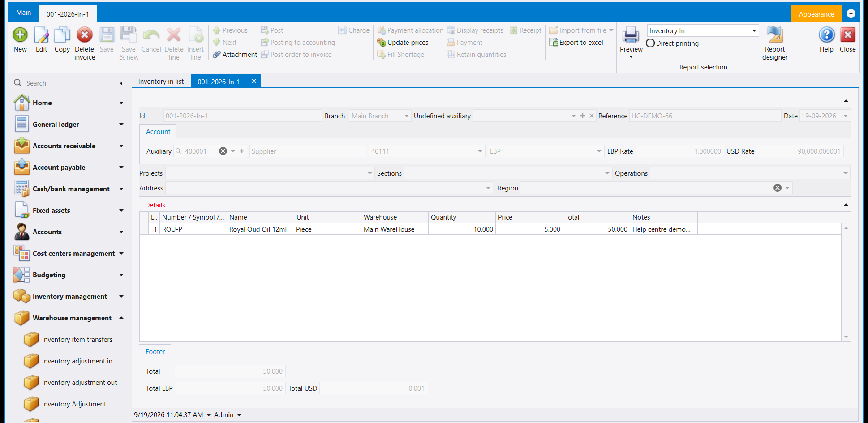
Task: Collapse the Details panel arrow
Action: (846, 205)
